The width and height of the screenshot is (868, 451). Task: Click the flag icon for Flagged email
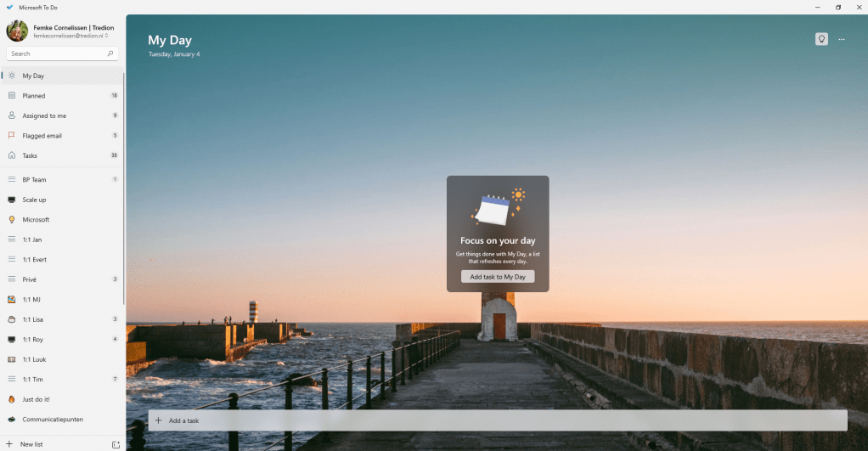click(12, 136)
